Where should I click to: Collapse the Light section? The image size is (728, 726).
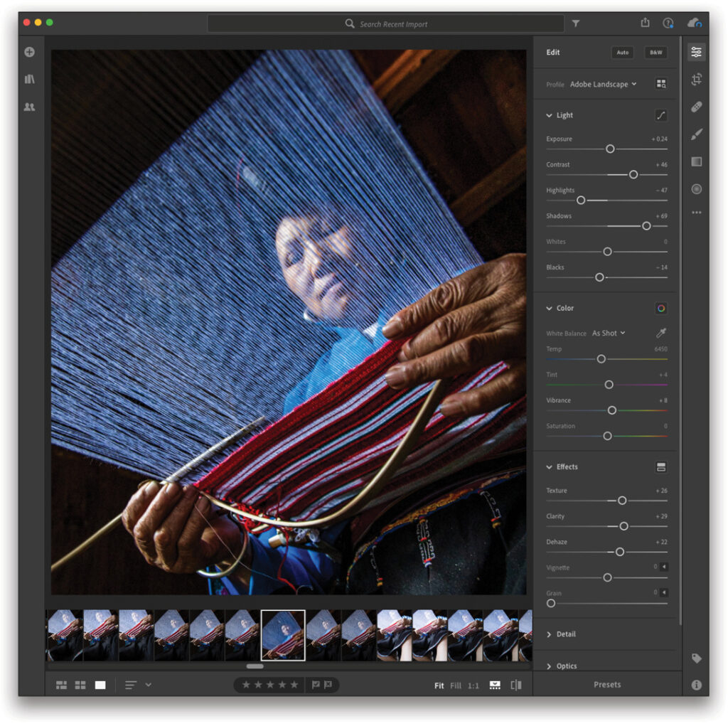(549, 115)
